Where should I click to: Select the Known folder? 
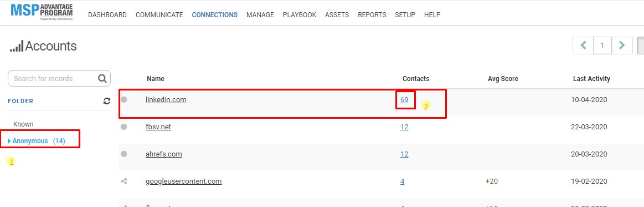pos(23,124)
